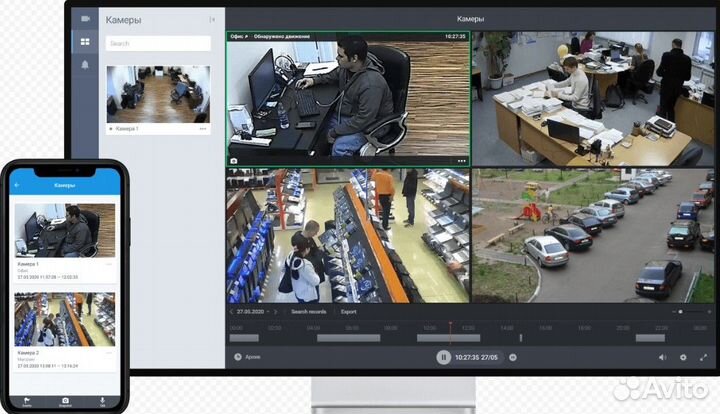Screen dimensions: 720x414
Task: Collapse the Камеры side panel
Action: pyautogui.click(x=212, y=19)
